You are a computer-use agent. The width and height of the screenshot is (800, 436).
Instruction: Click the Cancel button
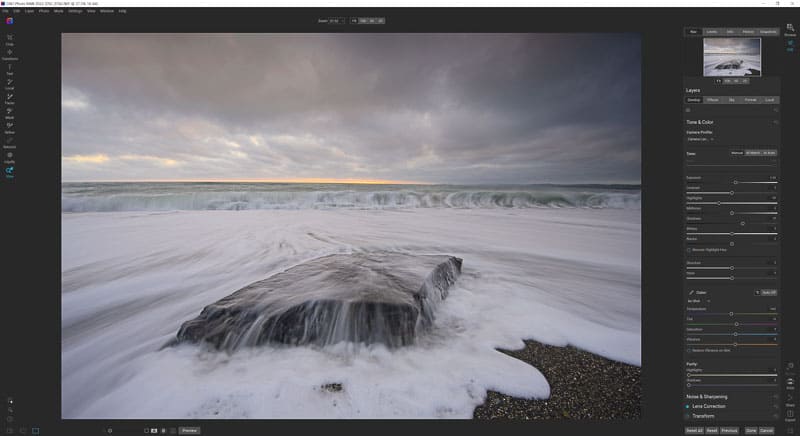coord(766,431)
